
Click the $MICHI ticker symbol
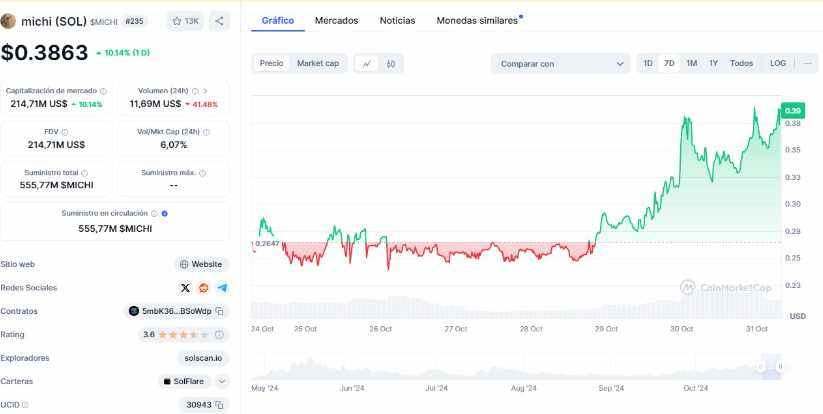coord(104,22)
